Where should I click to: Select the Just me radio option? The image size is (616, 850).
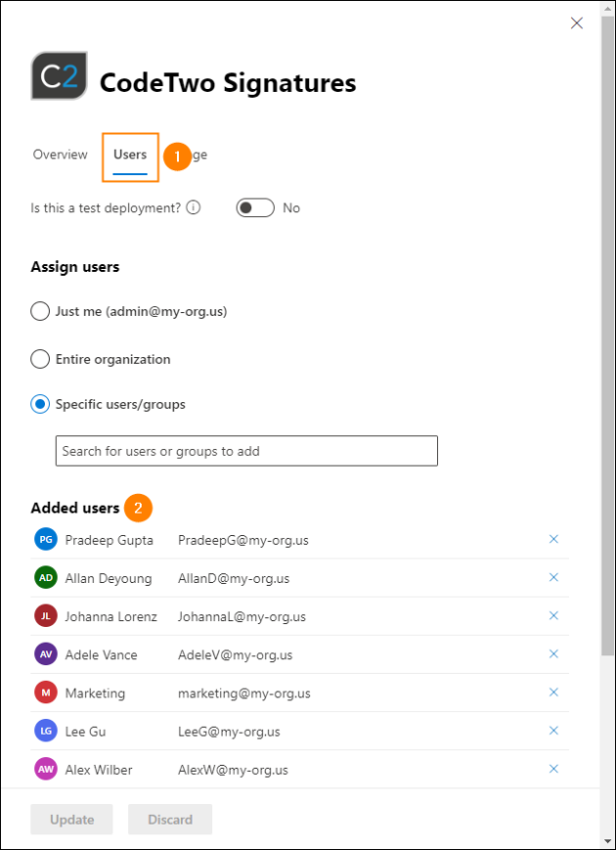(40, 312)
